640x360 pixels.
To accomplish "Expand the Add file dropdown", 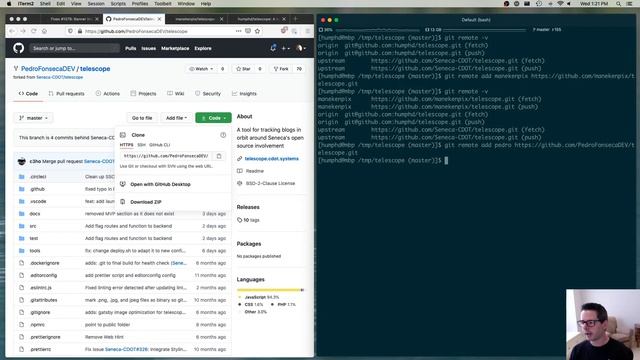I will [176, 118].
